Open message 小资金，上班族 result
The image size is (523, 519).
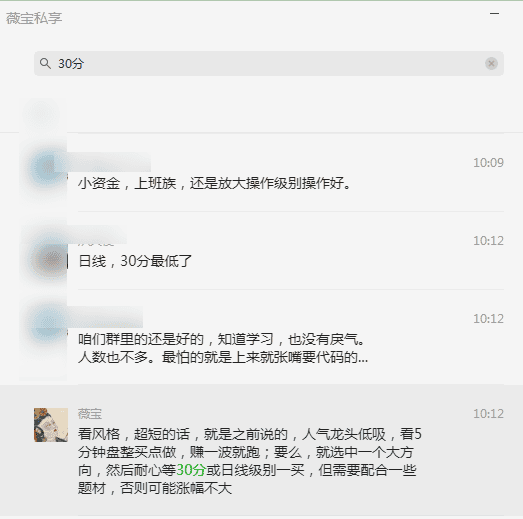click(x=262, y=172)
